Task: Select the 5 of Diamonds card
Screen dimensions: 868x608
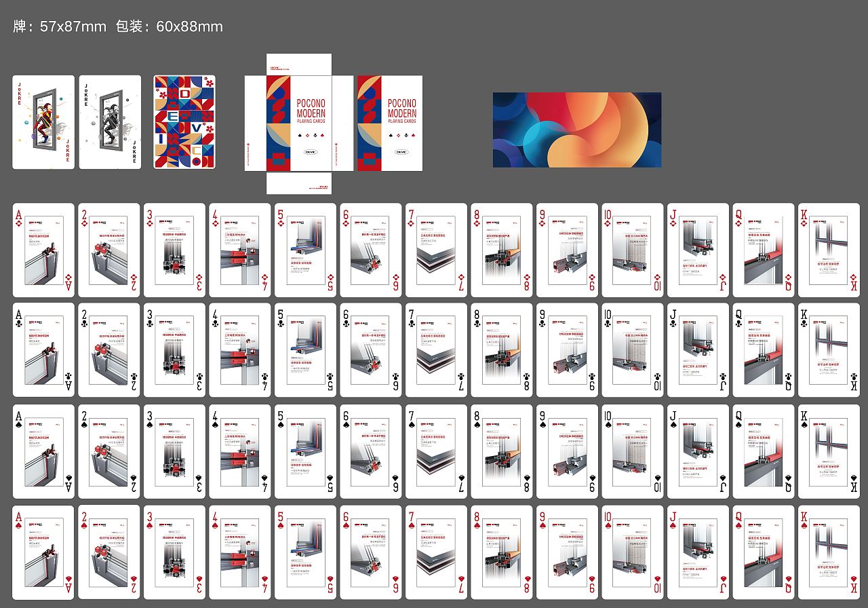Action: [305, 250]
